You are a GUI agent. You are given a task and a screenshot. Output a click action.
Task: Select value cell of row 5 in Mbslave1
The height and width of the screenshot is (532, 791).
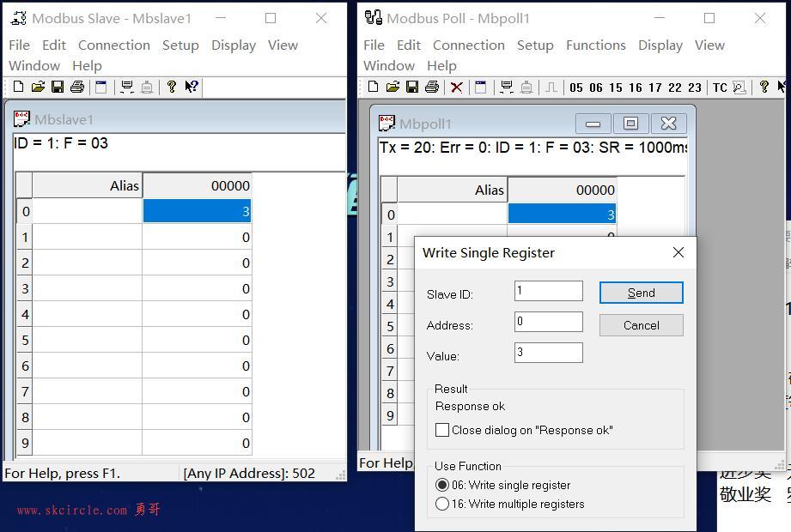click(x=197, y=340)
